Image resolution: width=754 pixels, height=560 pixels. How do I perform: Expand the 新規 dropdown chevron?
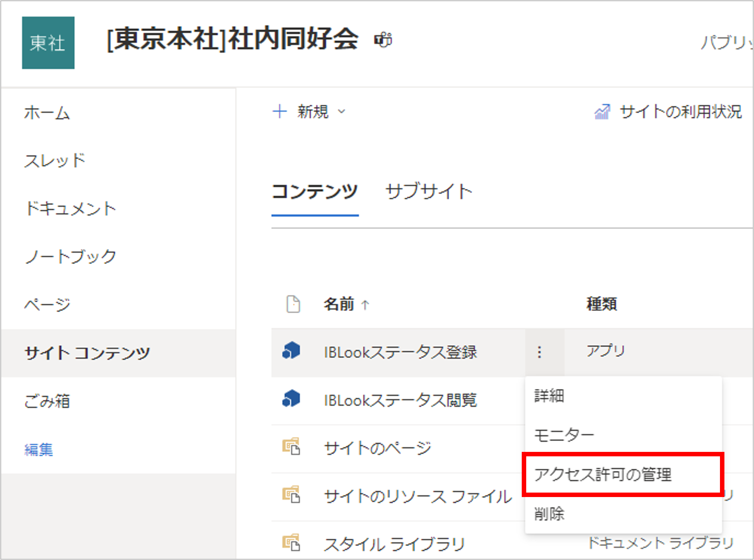click(342, 112)
